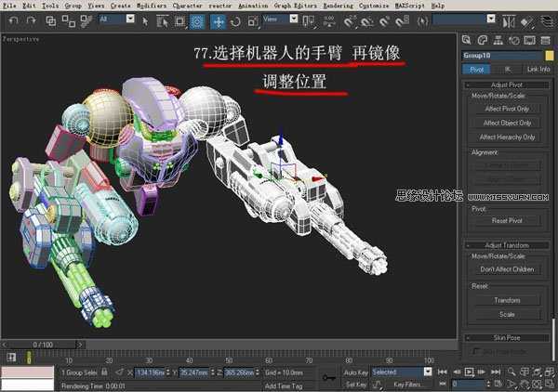Click the Go to End playback button
The height and width of the screenshot is (392, 558).
click(x=496, y=372)
